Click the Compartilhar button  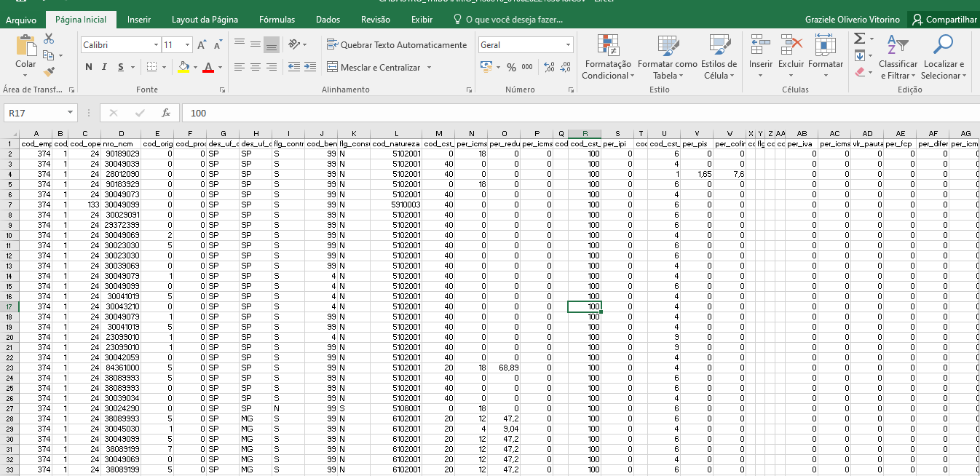click(x=944, y=20)
